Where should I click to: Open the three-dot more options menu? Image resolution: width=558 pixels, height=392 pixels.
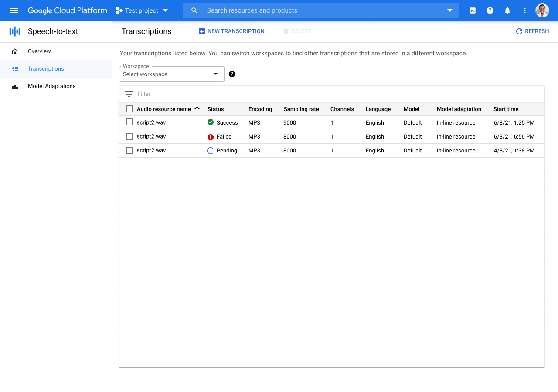525,10
